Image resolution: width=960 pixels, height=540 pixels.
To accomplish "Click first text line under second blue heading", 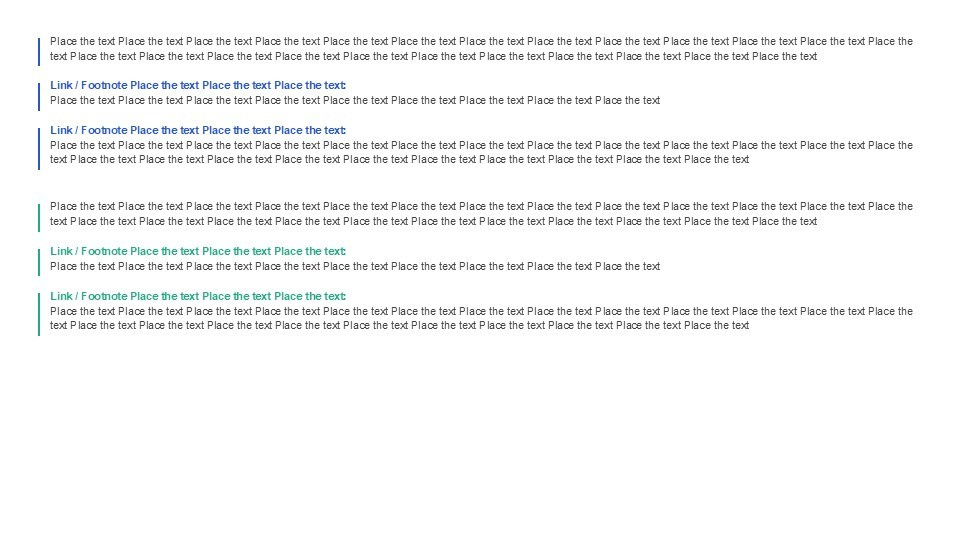I will click(481, 146).
